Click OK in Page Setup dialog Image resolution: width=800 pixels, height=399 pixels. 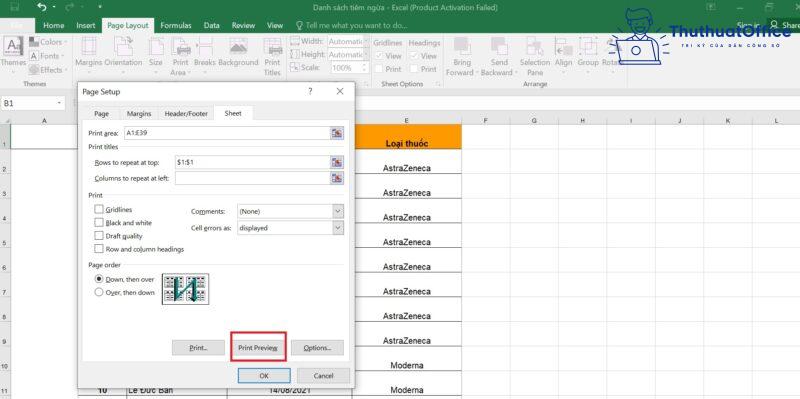pyautogui.click(x=264, y=376)
